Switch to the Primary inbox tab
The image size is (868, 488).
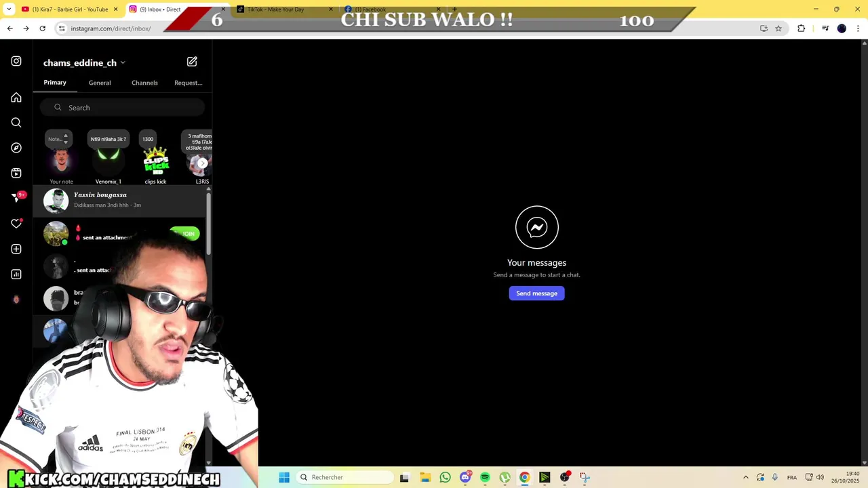click(55, 83)
